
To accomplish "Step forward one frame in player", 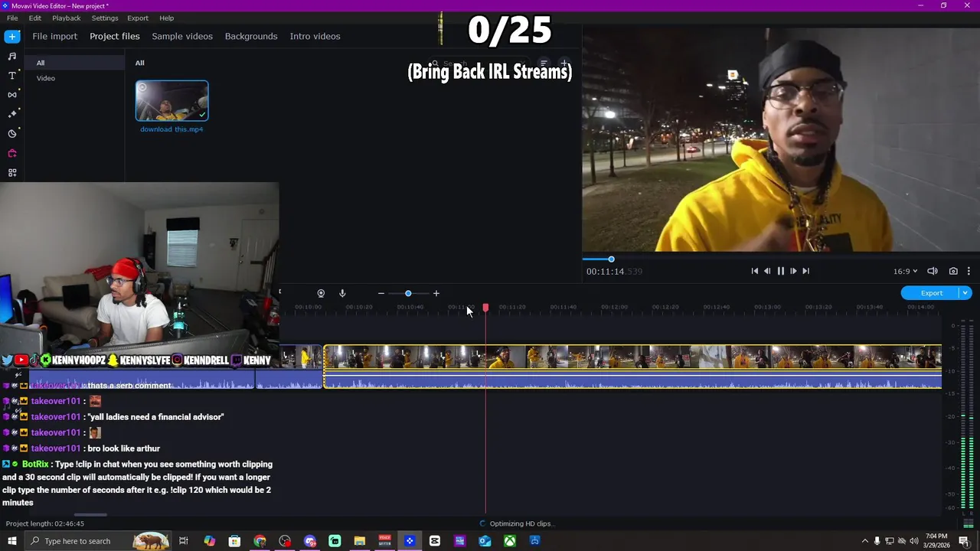I will pos(793,271).
